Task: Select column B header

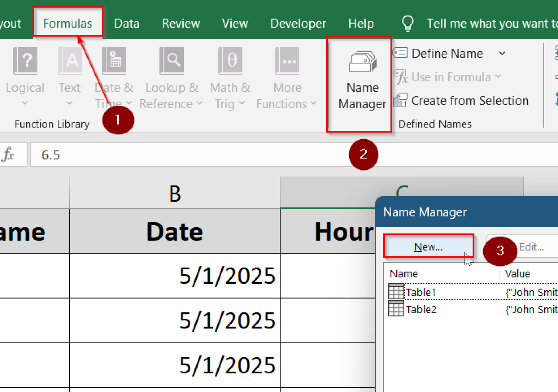Action: 175,193
